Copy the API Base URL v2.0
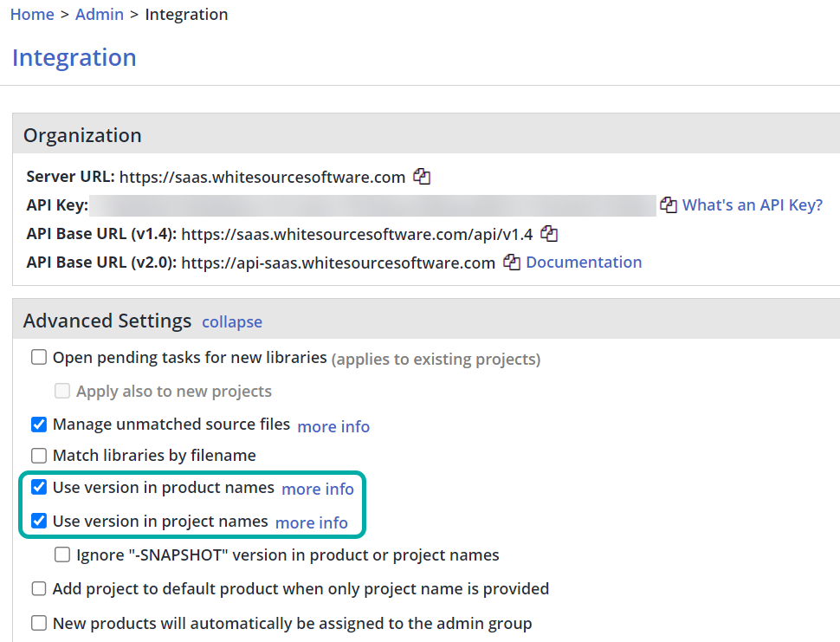This screenshot has height=642, width=840. pos(512,263)
